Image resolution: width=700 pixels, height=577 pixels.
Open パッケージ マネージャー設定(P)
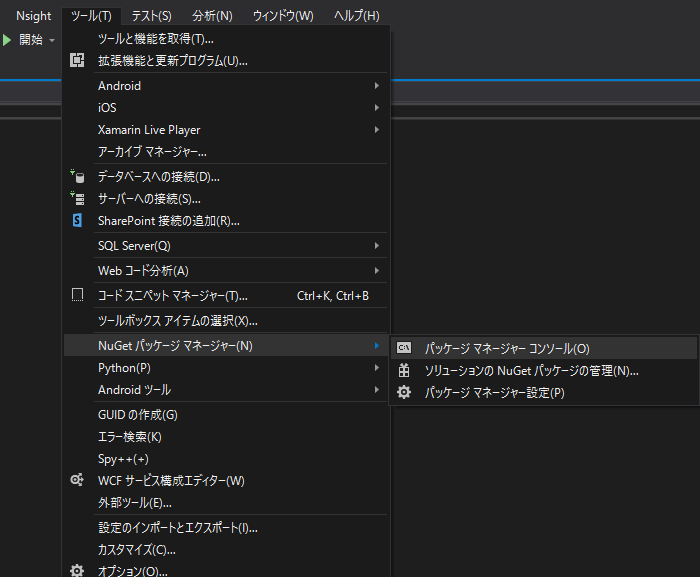pos(544,392)
